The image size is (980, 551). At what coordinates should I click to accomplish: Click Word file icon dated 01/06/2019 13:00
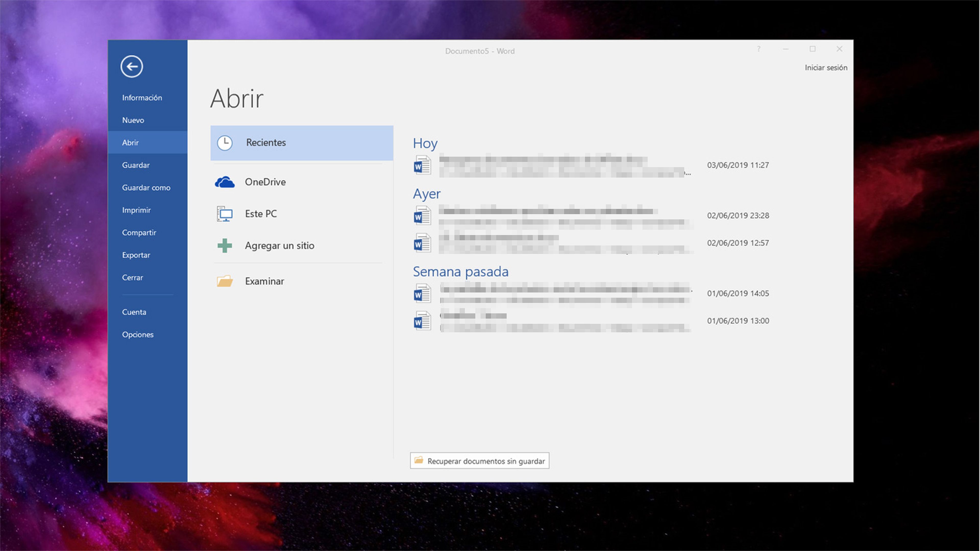(422, 321)
